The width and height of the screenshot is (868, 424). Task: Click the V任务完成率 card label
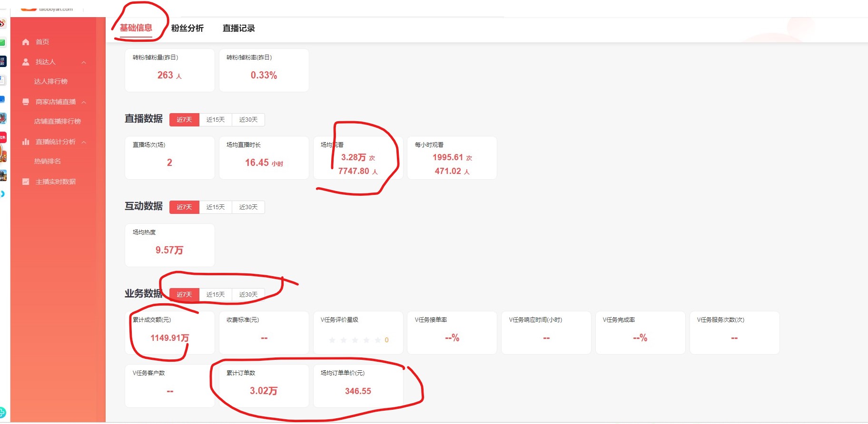[x=619, y=320]
